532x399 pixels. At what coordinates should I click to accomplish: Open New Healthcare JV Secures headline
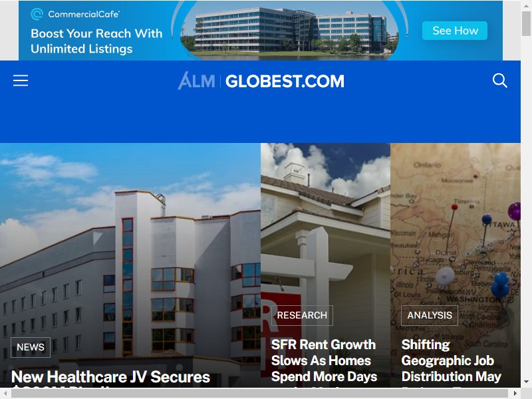[x=110, y=377]
